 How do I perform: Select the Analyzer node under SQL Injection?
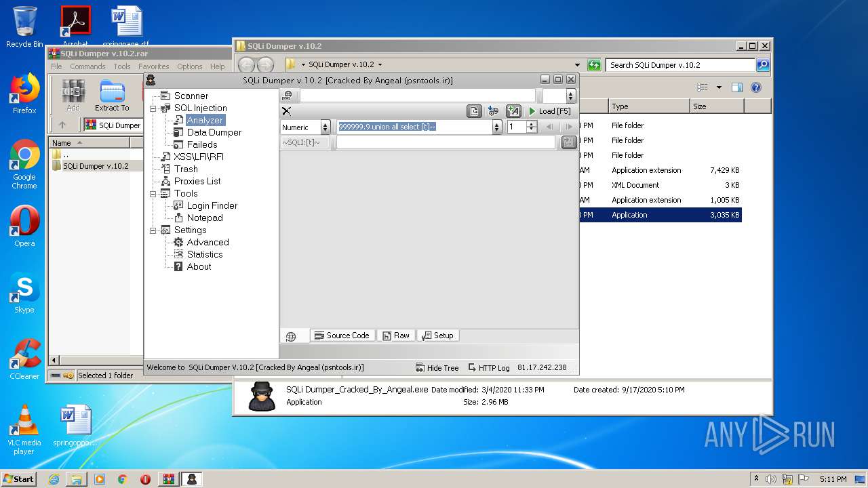point(205,120)
